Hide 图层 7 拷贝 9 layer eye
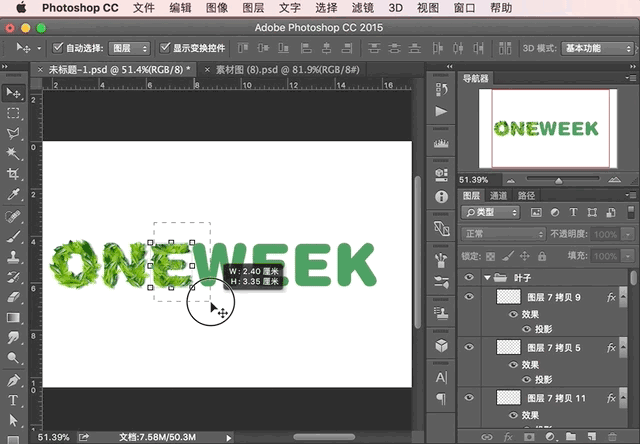The width and height of the screenshot is (640, 444). (x=469, y=296)
